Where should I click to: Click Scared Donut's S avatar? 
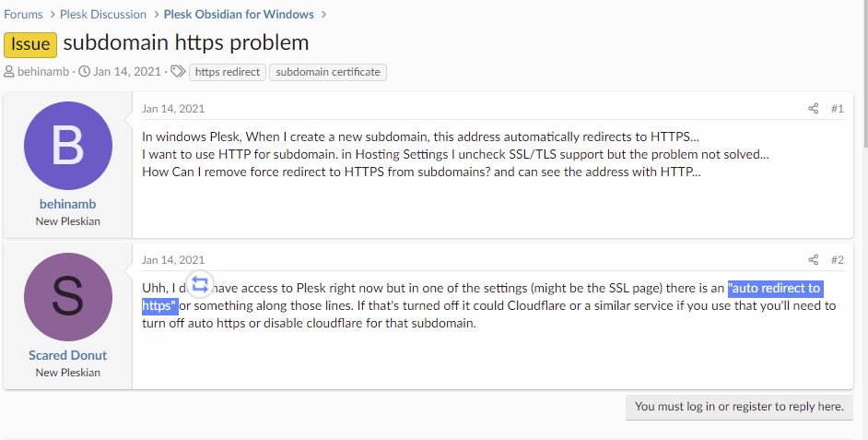coord(67,297)
